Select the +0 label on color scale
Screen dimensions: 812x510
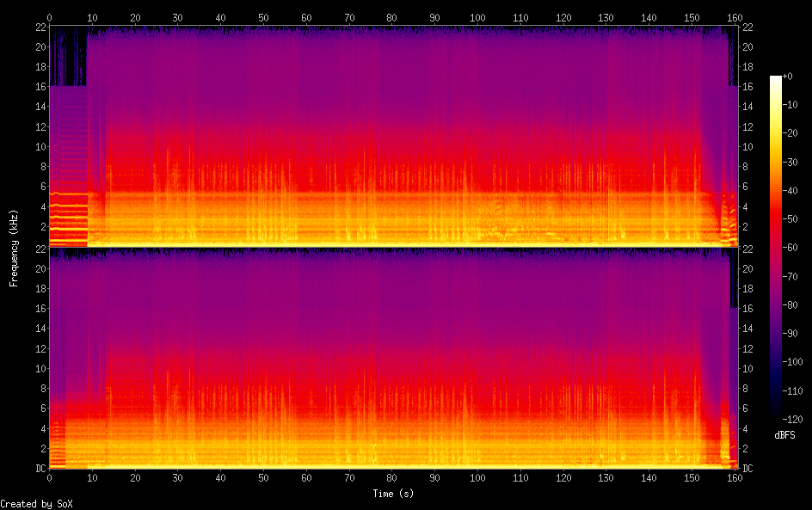(788, 77)
